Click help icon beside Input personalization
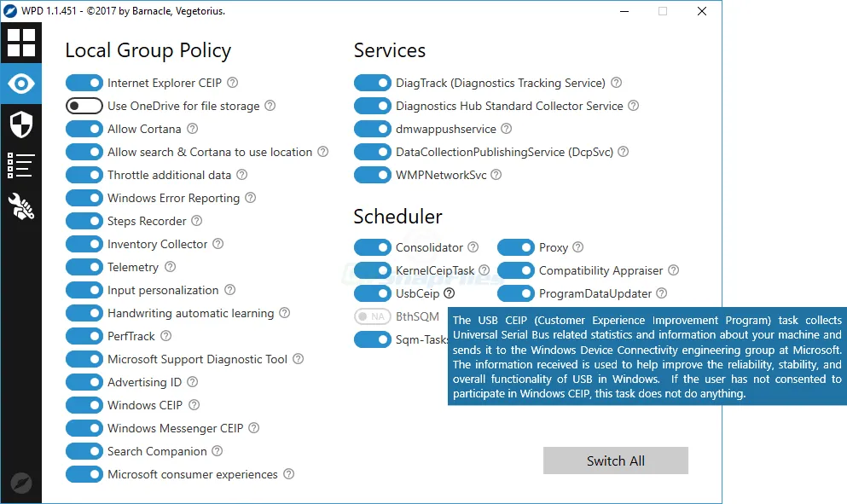847x504 pixels. (x=229, y=290)
